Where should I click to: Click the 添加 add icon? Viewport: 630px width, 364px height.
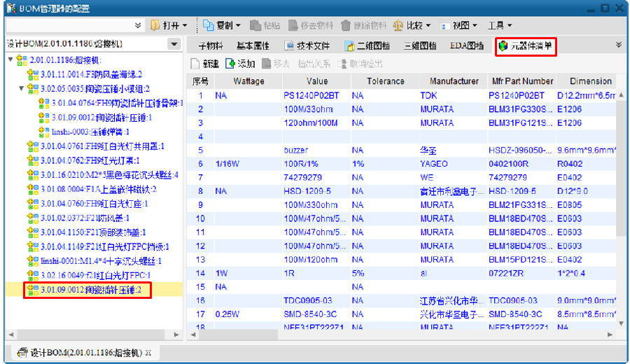(x=230, y=64)
